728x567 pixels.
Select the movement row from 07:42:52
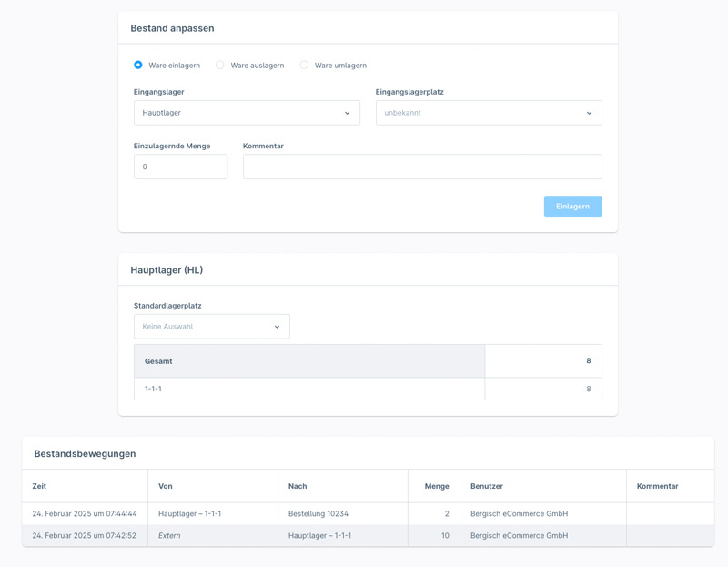84,536
